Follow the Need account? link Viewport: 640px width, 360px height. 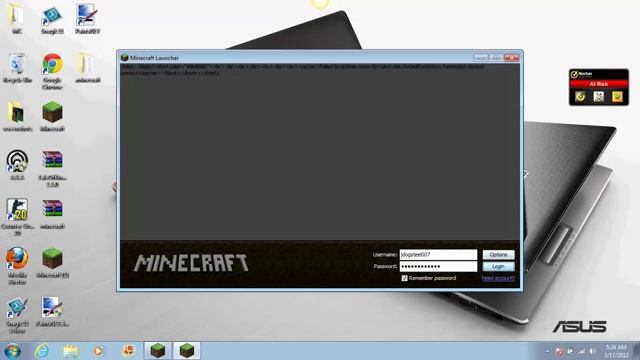pos(498,278)
